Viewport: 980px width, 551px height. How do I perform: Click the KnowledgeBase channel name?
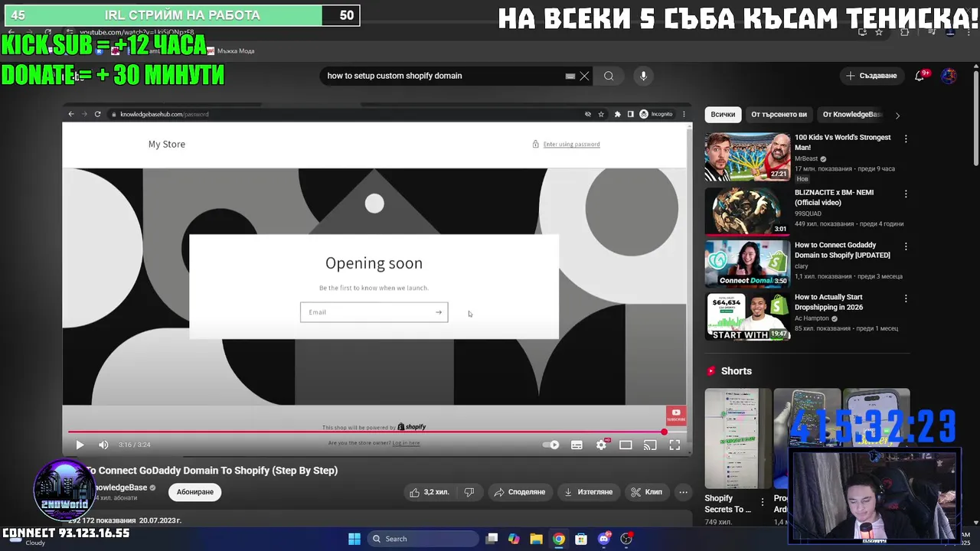coord(121,487)
